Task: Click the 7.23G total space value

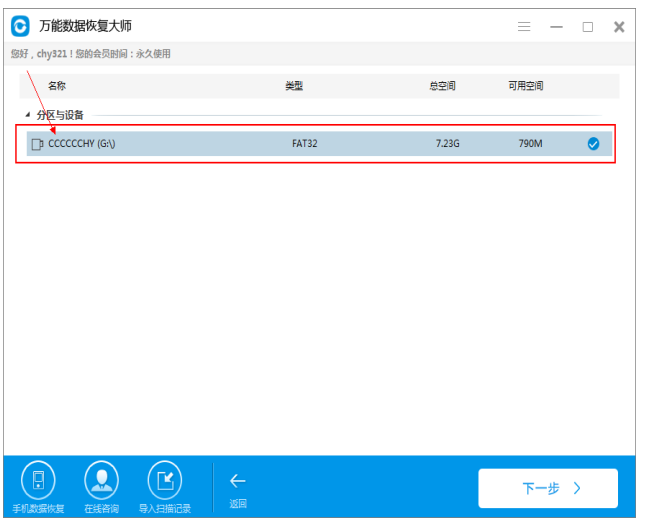Action: point(448,144)
